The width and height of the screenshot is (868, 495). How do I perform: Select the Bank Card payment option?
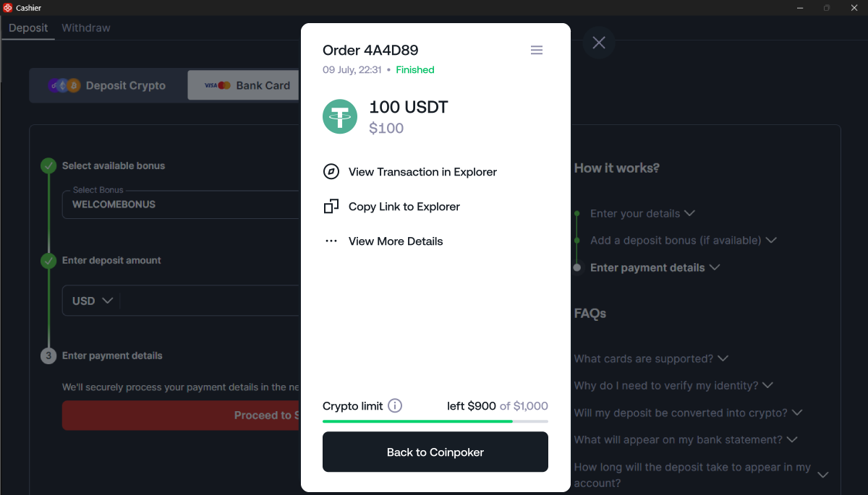(244, 85)
